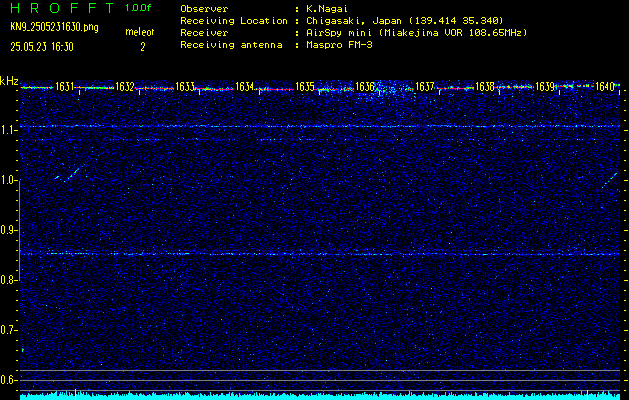Click the 1634 time marker
This screenshot has width=629, height=400.
(x=244, y=87)
